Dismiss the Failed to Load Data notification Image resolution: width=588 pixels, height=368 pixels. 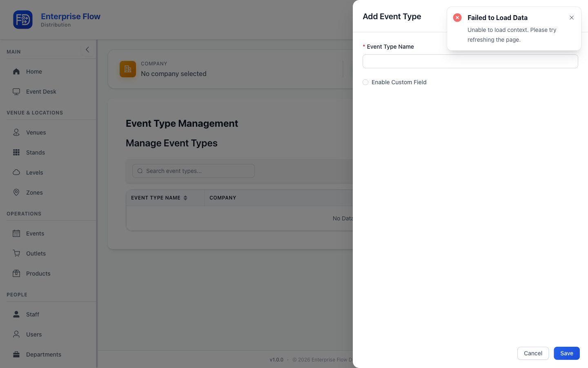[x=572, y=18]
